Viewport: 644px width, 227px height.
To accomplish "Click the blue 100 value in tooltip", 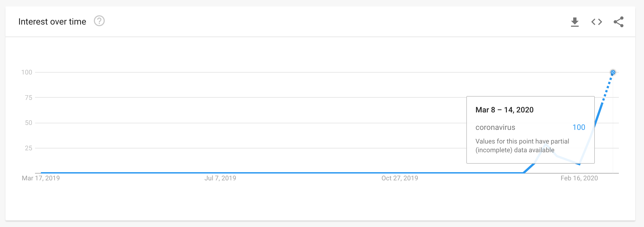I will pyautogui.click(x=579, y=127).
